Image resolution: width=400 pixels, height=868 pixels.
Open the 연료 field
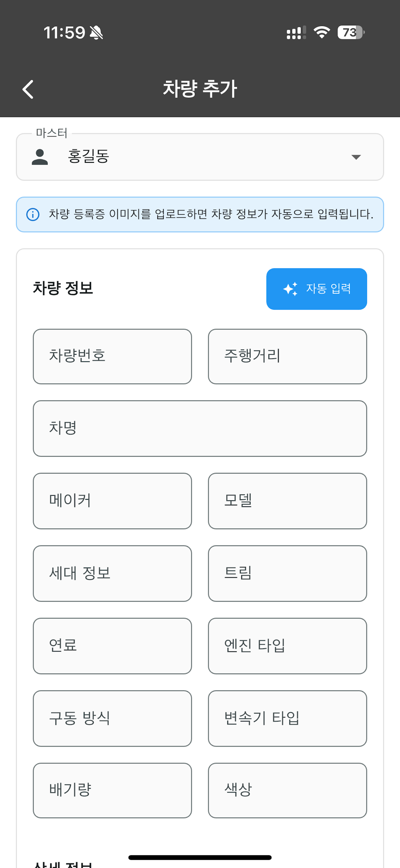tap(112, 646)
